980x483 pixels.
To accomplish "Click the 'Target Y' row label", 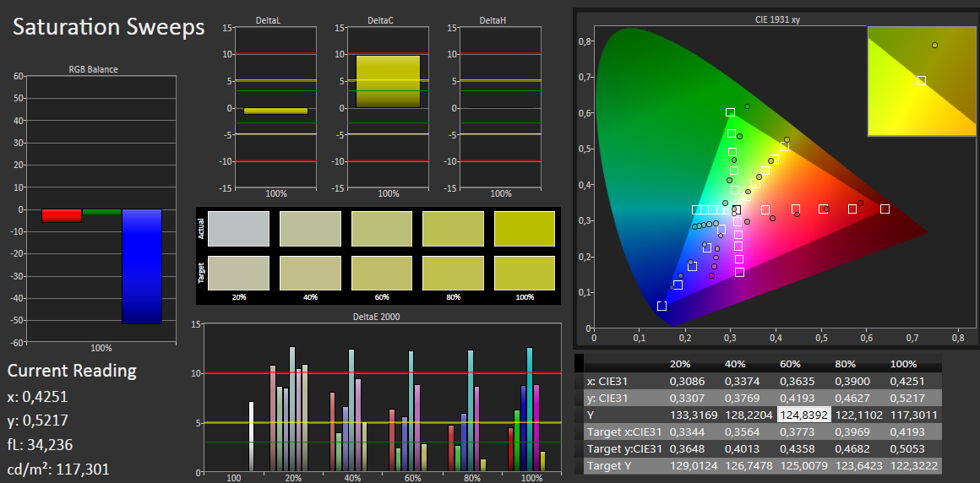I will pyautogui.click(x=606, y=466).
